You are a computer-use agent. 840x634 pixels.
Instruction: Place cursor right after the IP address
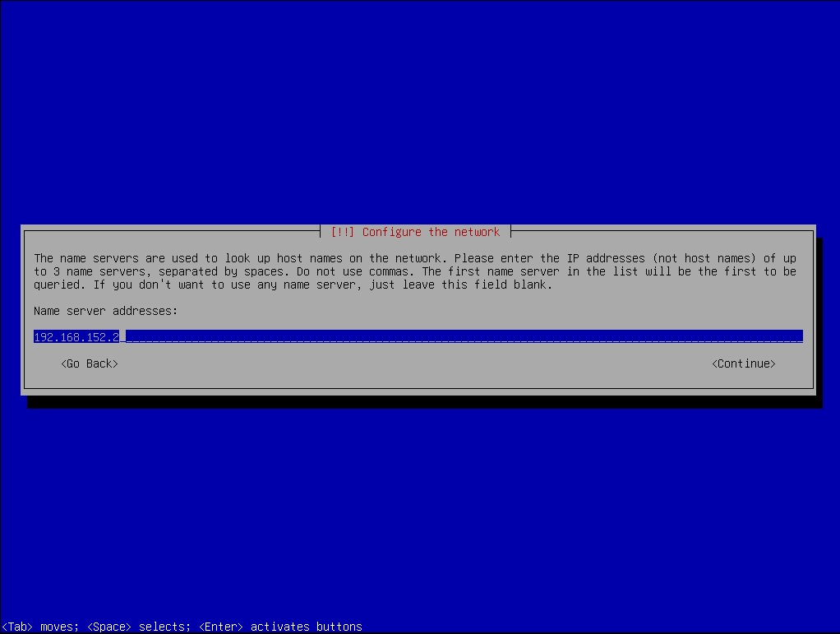click(122, 336)
